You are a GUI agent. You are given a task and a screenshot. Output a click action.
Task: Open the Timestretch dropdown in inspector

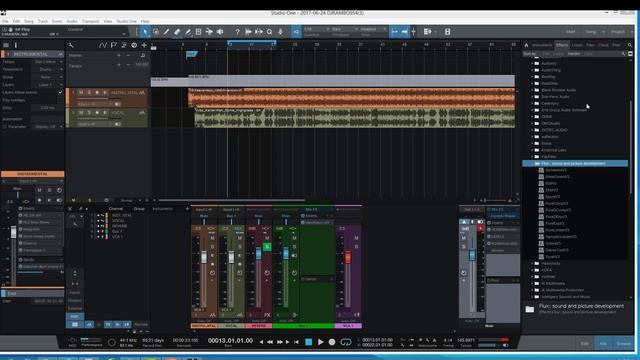[48, 69]
